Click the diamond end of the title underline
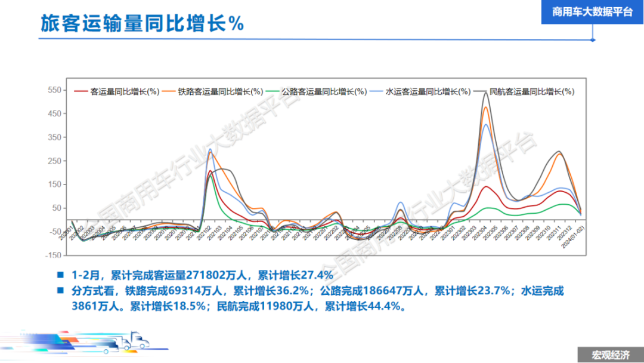The width and height of the screenshot is (644, 363). pos(593,40)
